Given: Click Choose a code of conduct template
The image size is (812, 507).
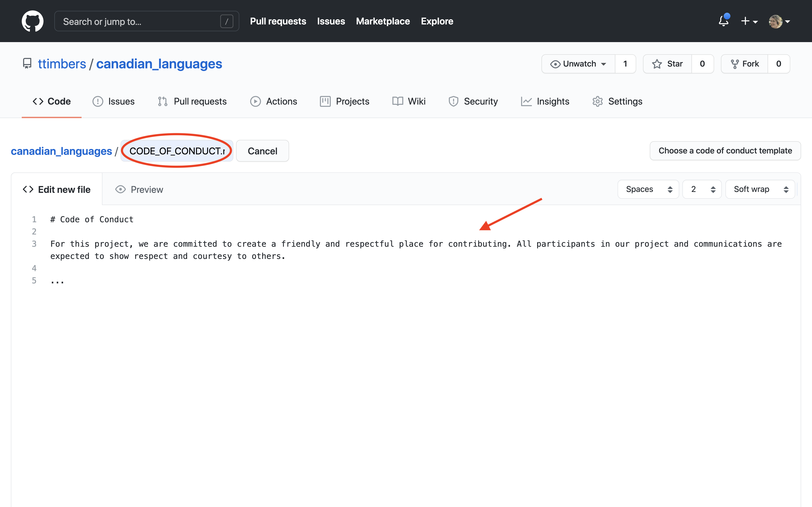Looking at the screenshot, I should coord(725,151).
